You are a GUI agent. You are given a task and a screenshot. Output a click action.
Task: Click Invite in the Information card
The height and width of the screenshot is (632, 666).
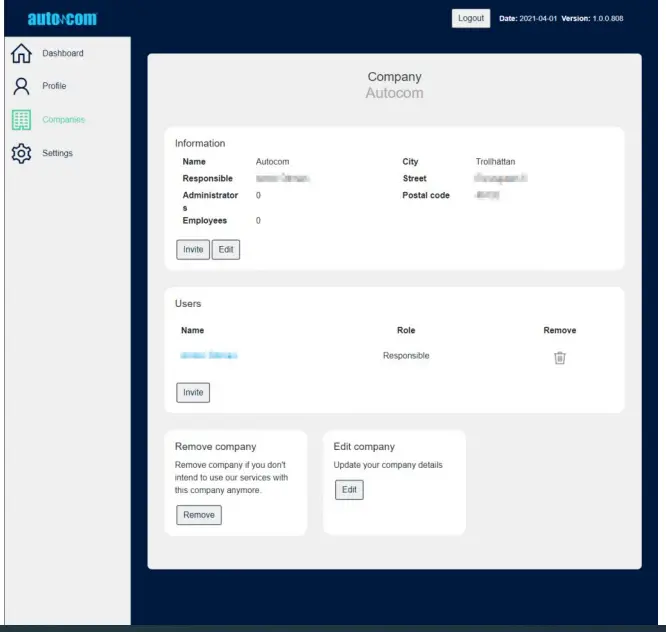point(193,249)
